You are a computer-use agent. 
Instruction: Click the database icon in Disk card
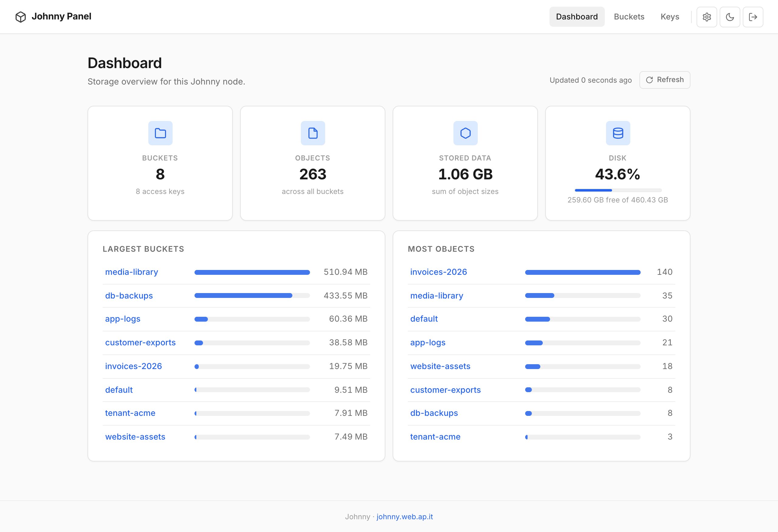pyautogui.click(x=618, y=133)
